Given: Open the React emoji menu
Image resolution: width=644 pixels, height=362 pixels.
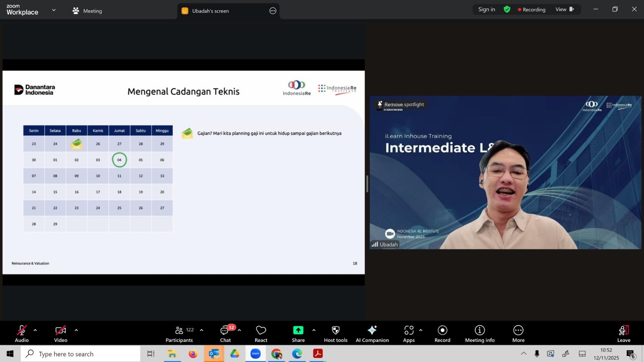Looking at the screenshot, I should click(261, 334).
